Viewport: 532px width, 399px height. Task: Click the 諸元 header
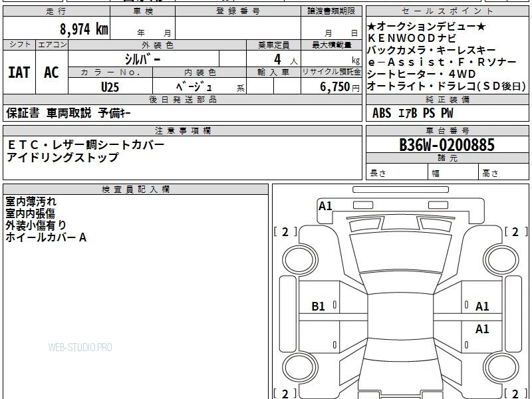click(448, 158)
